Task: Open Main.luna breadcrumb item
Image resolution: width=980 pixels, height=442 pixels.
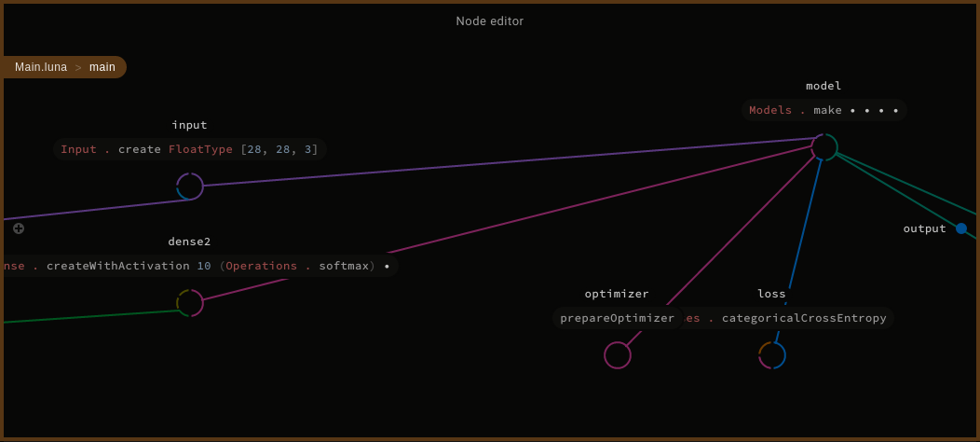Action: point(41,67)
